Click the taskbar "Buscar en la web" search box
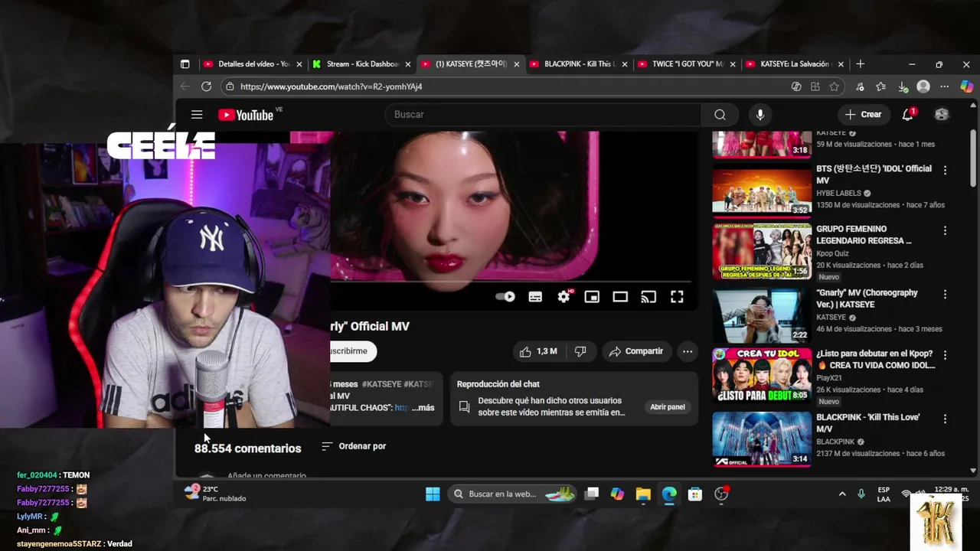 (511, 494)
